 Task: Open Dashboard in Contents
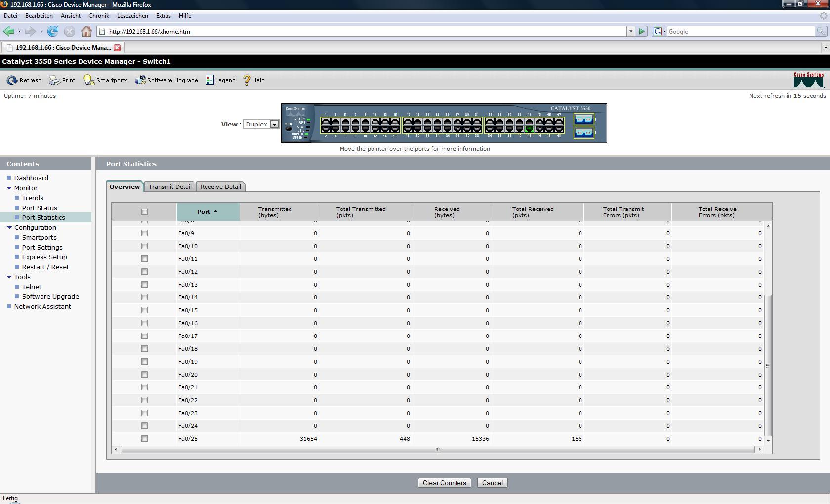click(31, 178)
